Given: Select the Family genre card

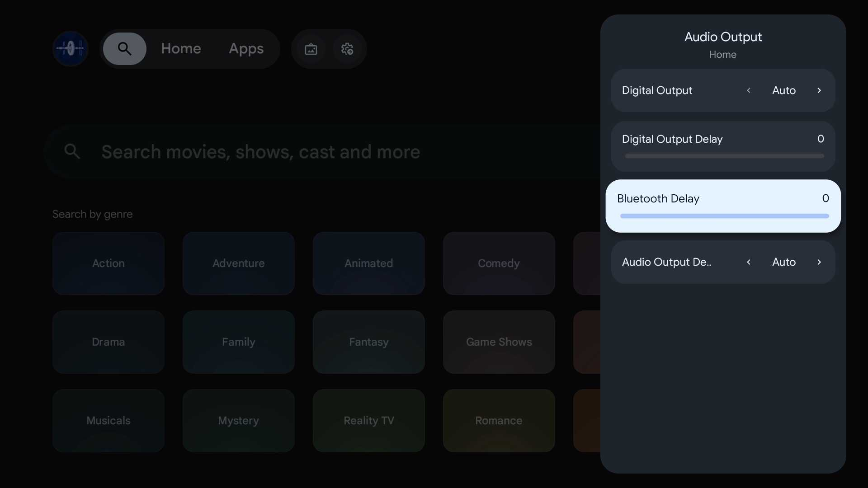Looking at the screenshot, I should (238, 342).
